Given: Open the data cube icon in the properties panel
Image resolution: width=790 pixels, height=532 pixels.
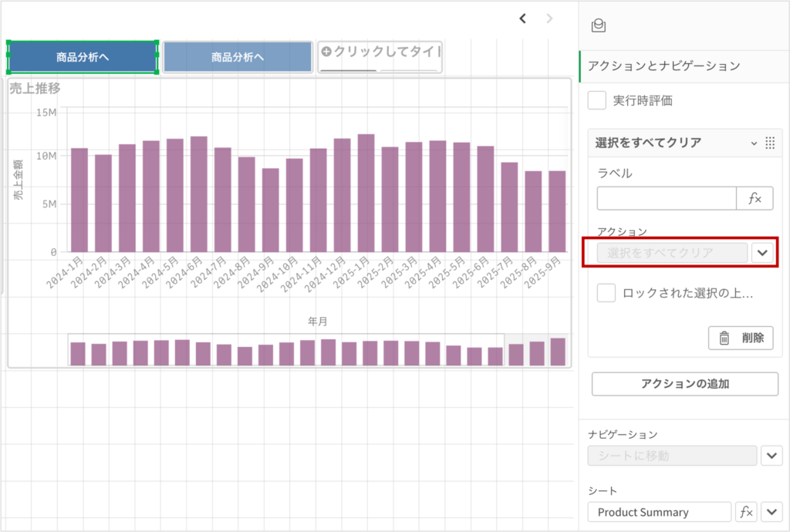Looking at the screenshot, I should [x=598, y=26].
